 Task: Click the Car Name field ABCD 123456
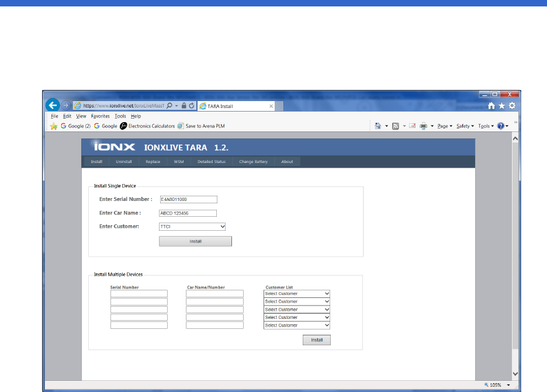[188, 213]
